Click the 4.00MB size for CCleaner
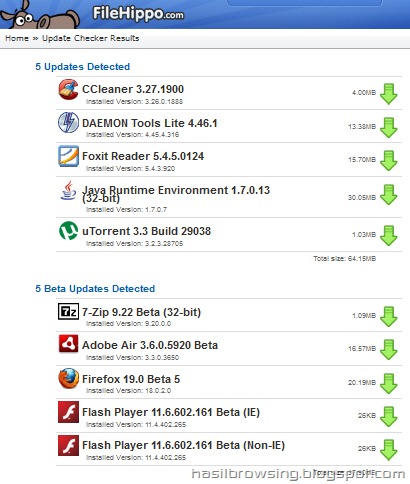 pos(364,92)
